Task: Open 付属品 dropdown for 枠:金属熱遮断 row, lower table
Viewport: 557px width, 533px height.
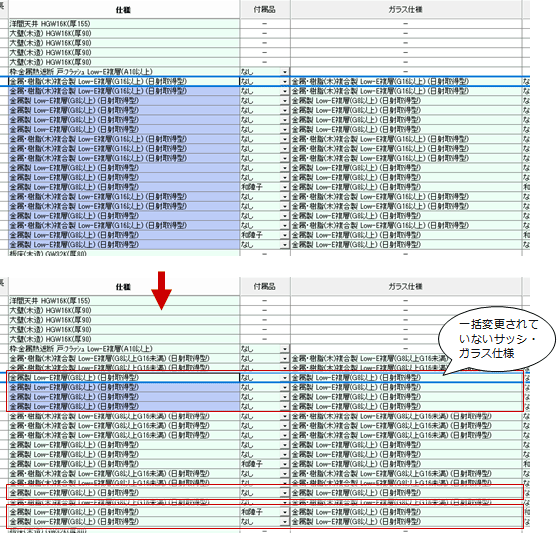Action: pyautogui.click(x=285, y=349)
